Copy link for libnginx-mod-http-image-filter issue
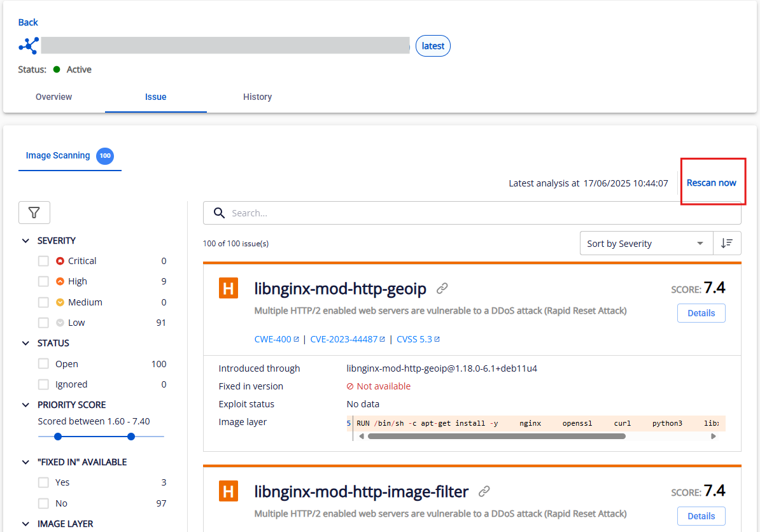 point(484,492)
